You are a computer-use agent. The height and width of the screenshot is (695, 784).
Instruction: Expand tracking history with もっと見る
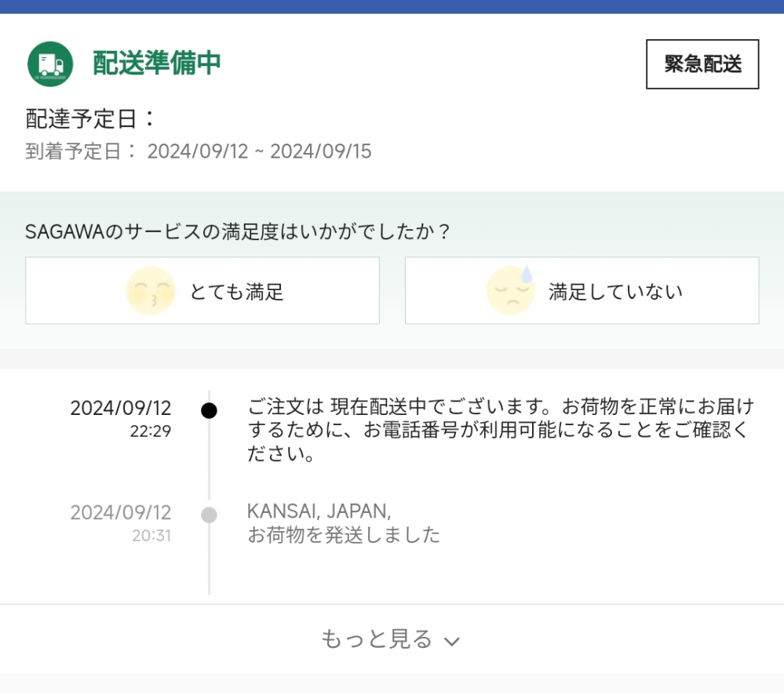tap(392, 639)
